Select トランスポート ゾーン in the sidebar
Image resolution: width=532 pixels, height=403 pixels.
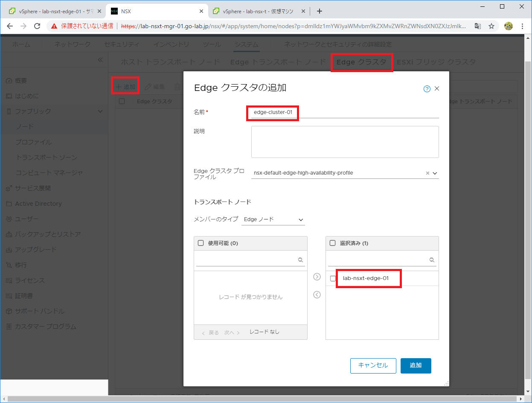point(47,158)
